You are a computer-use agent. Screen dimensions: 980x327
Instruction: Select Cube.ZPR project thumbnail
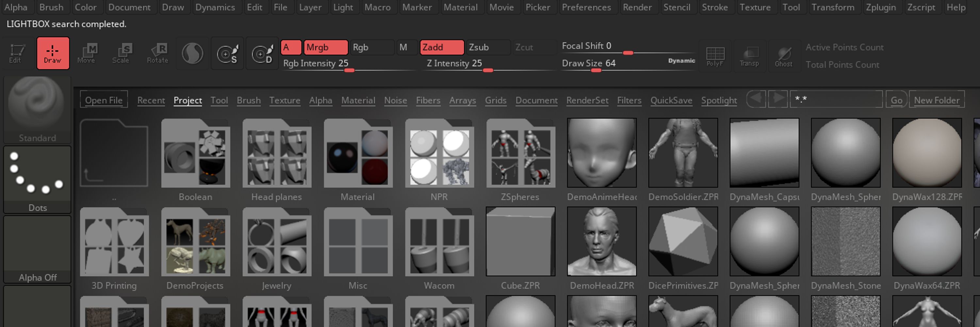(521, 242)
